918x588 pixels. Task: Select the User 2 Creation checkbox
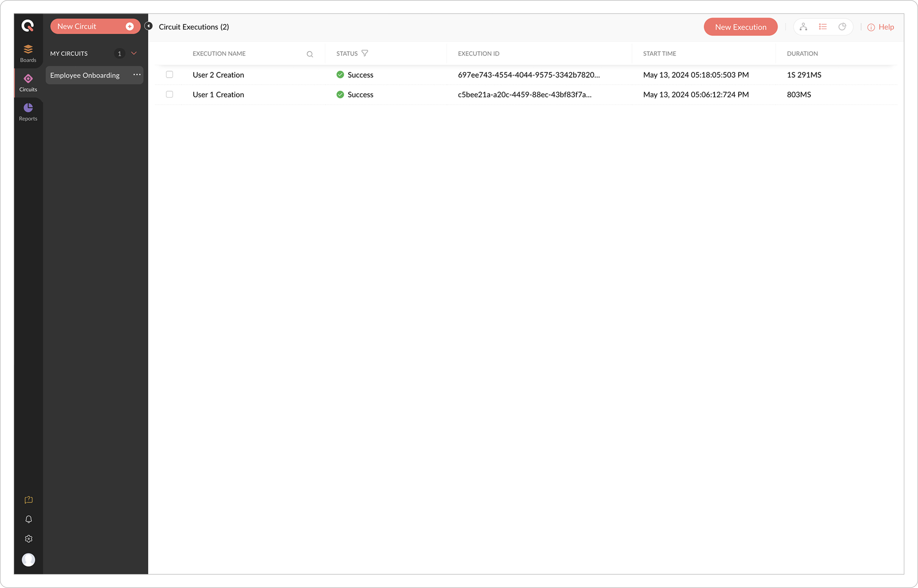[169, 74]
